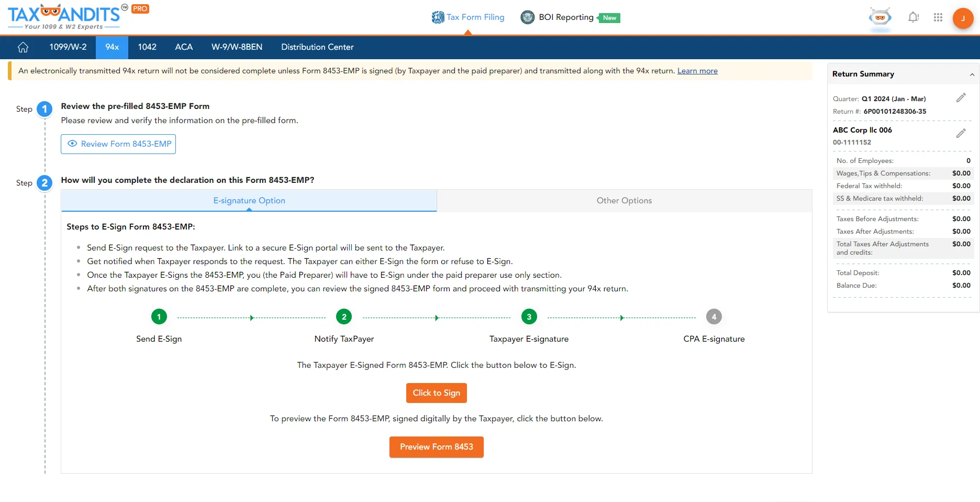
Task: Click Review Form 8453-EMP
Action: 118,144
